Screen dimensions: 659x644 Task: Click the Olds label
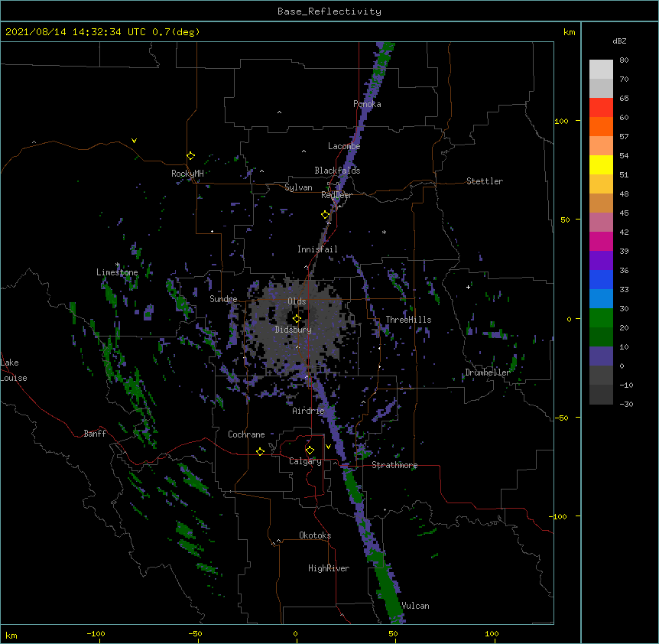point(297,301)
